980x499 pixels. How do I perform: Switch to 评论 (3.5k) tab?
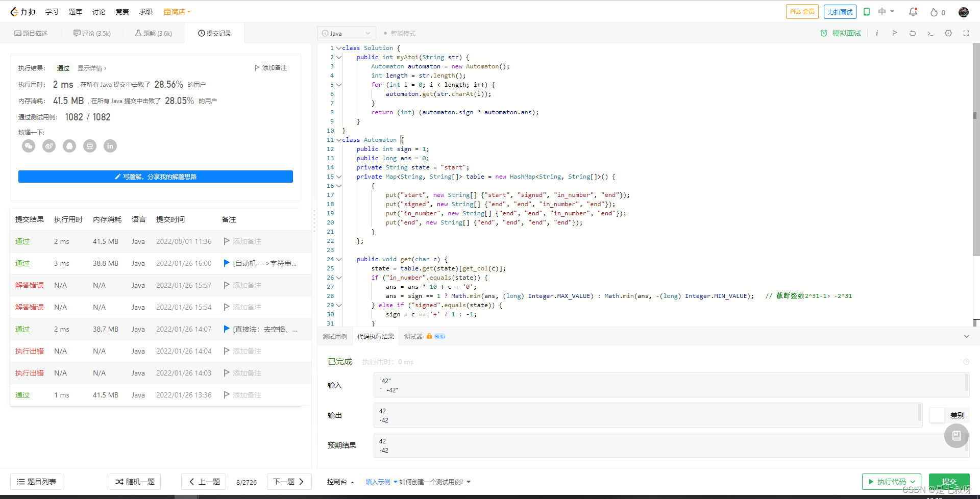click(92, 33)
